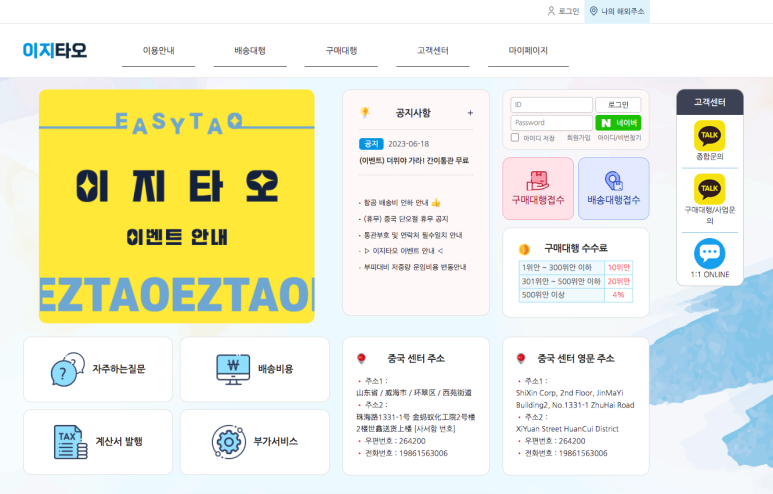Image resolution: width=773 pixels, height=494 pixels.
Task: Click the 자주하는질문 question bubble icon
Action: click(68, 369)
